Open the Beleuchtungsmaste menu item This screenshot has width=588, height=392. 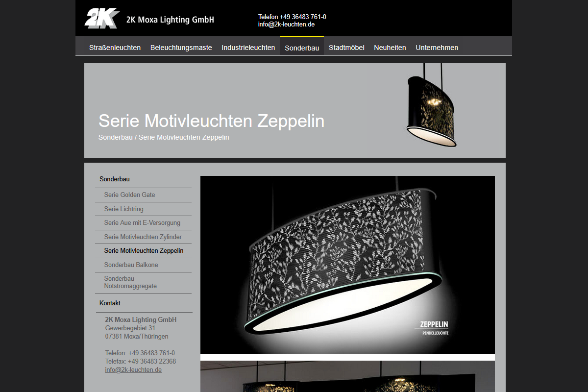[x=181, y=48]
